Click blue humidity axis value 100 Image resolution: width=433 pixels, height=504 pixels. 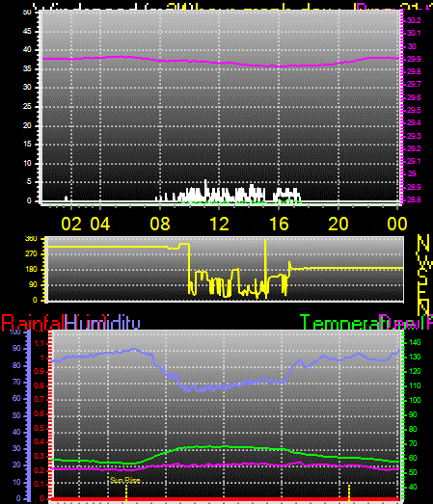pyautogui.click(x=14, y=332)
